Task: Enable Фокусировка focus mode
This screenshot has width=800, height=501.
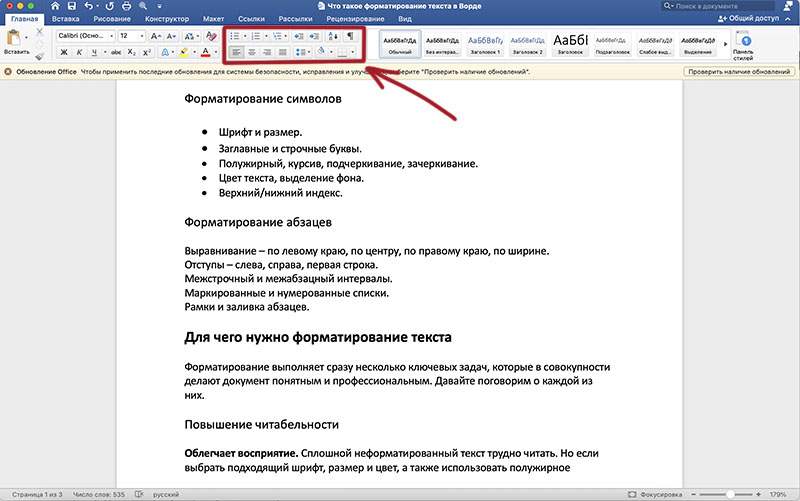Action: click(x=655, y=494)
